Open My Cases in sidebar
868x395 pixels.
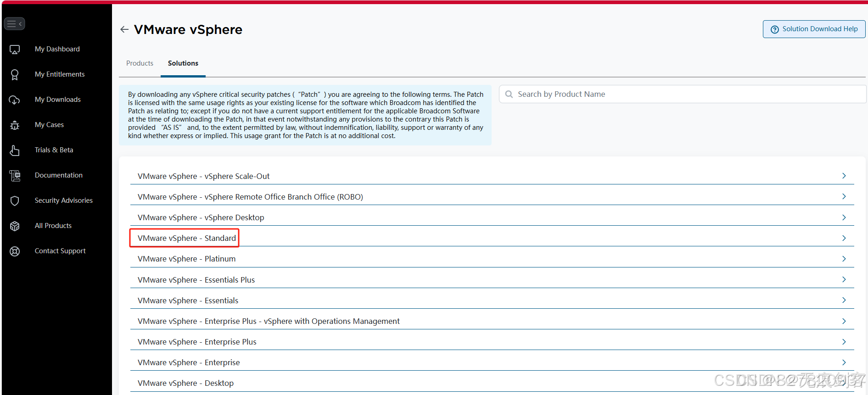[x=49, y=125]
